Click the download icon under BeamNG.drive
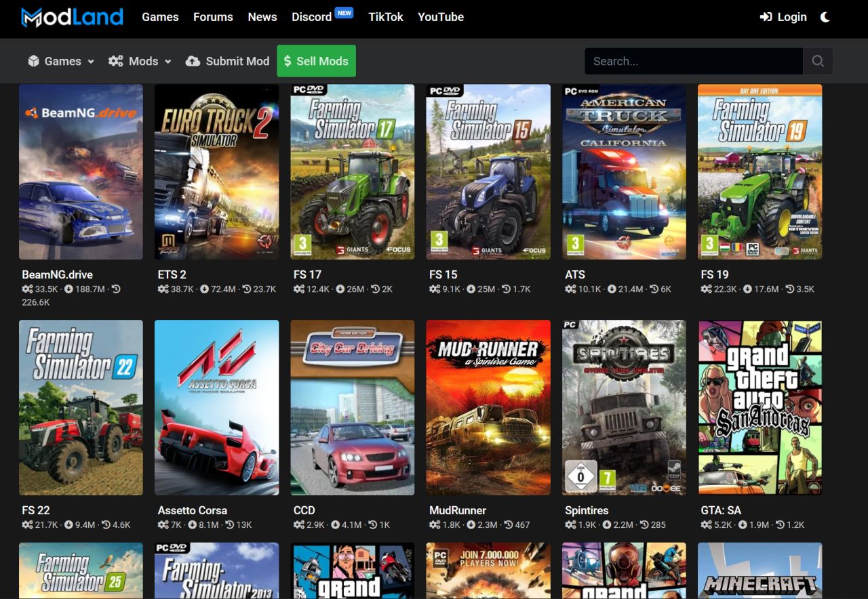The width and height of the screenshot is (868, 599). pos(68,289)
